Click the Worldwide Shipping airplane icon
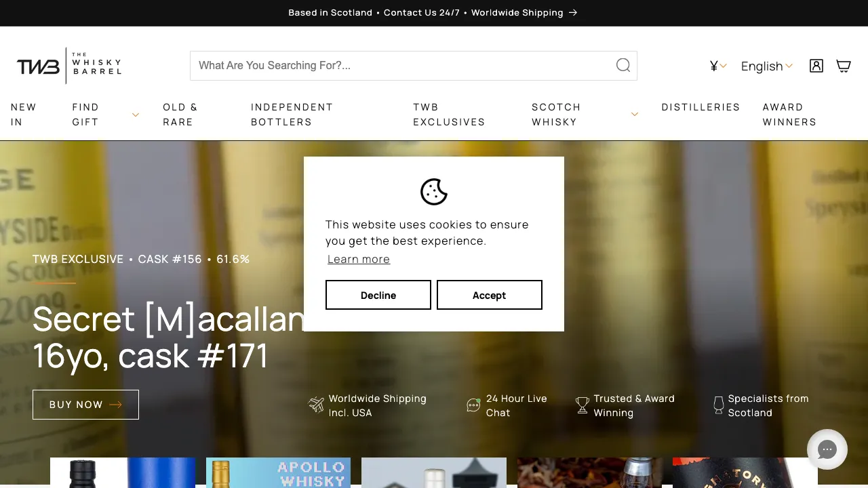 pyautogui.click(x=316, y=405)
